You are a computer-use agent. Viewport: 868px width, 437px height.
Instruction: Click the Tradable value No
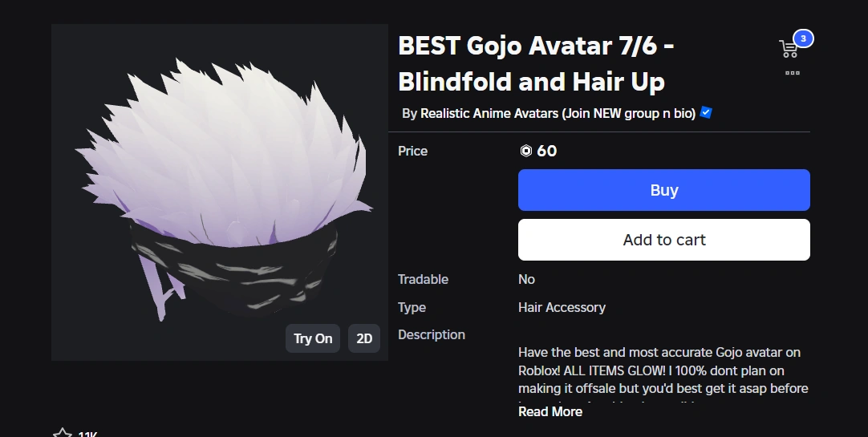pyautogui.click(x=526, y=279)
